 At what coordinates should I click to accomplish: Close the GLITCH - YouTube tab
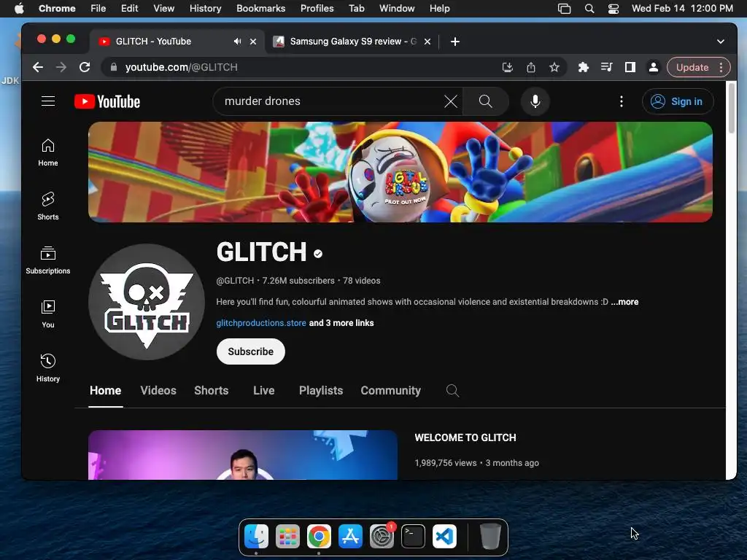point(253,42)
